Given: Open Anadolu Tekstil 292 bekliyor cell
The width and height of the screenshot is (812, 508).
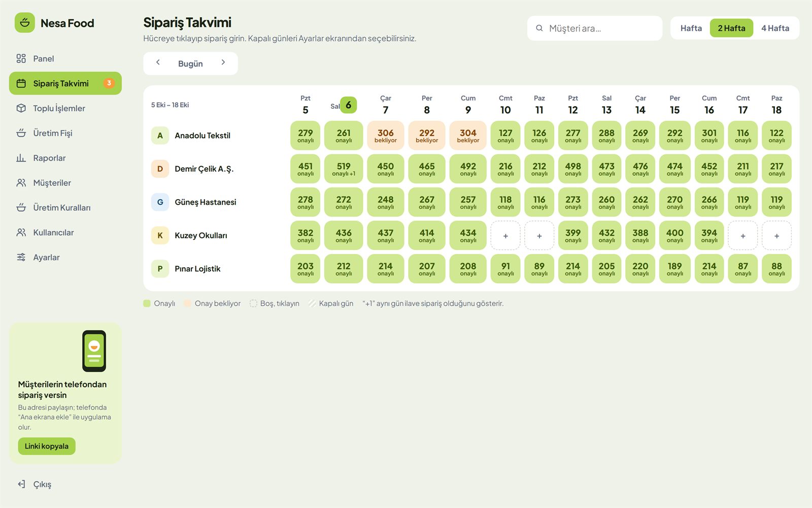Looking at the screenshot, I should coord(427,136).
